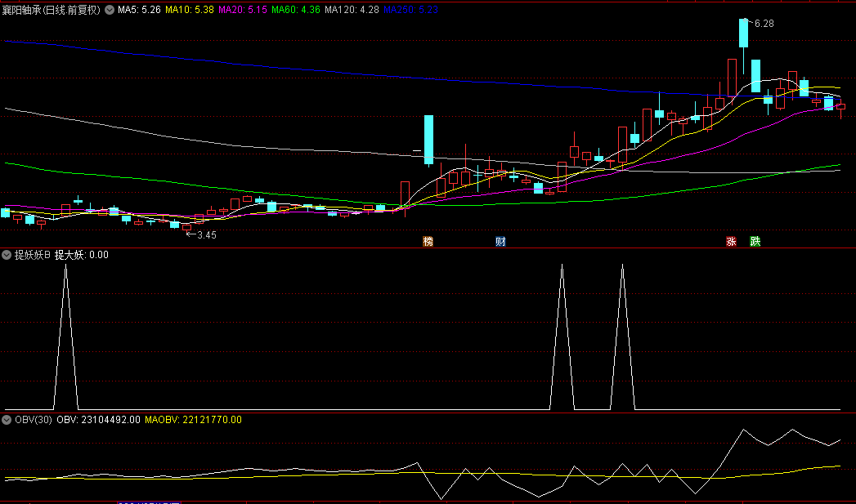This screenshot has width=856, height=504.
Task: Click the MA250: 5.23 label
Action: coord(410,9)
